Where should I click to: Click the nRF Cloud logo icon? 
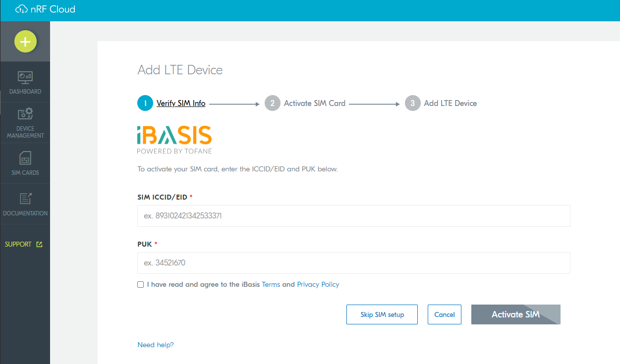21,9
